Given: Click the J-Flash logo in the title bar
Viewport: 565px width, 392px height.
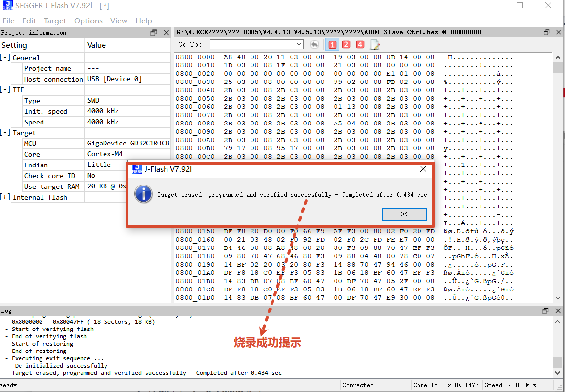Looking at the screenshot, I should (7, 5).
